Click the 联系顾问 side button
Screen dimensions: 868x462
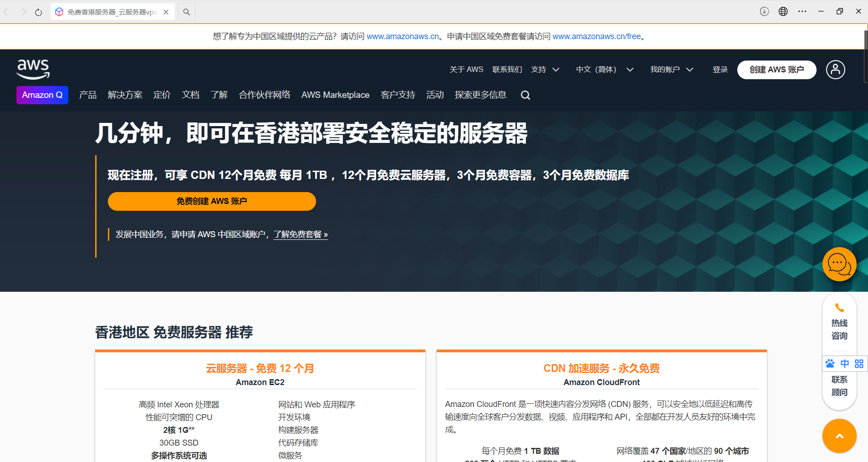pyautogui.click(x=839, y=386)
